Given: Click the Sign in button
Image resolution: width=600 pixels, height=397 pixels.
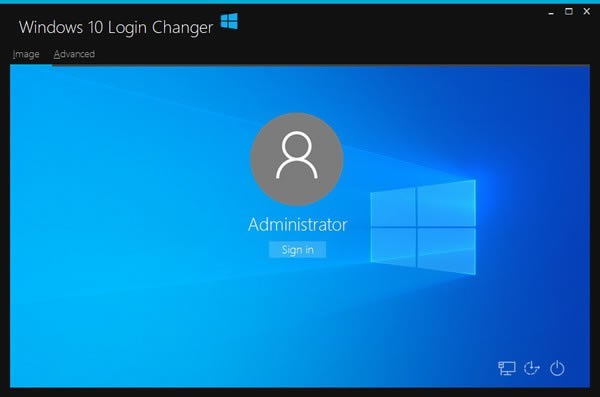Looking at the screenshot, I should 297,250.
